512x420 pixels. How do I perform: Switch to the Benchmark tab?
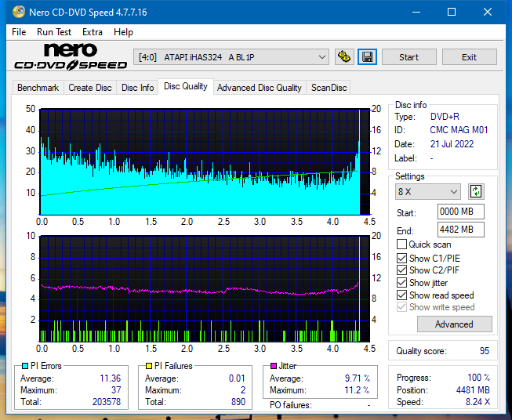38,88
